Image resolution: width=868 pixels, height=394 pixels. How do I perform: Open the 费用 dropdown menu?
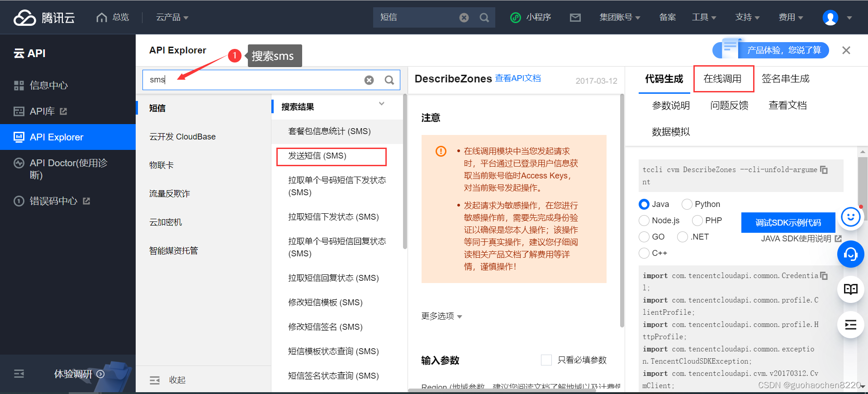[791, 17]
